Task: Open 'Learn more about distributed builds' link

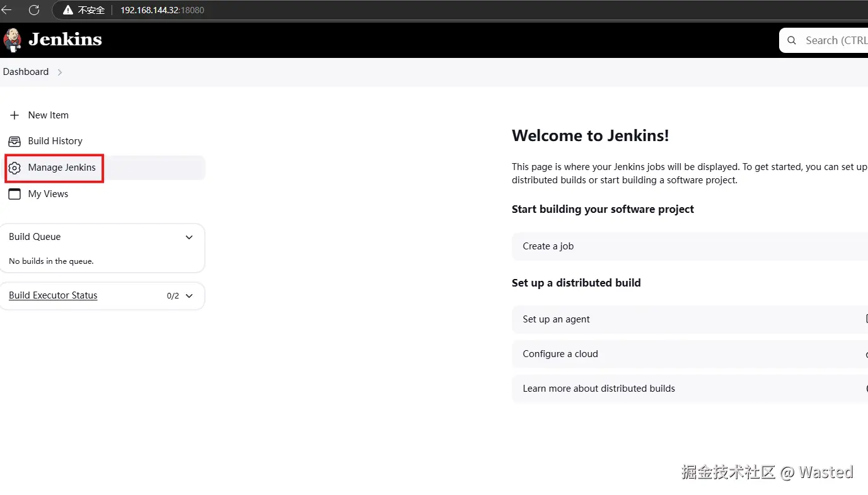Action: tap(690, 389)
